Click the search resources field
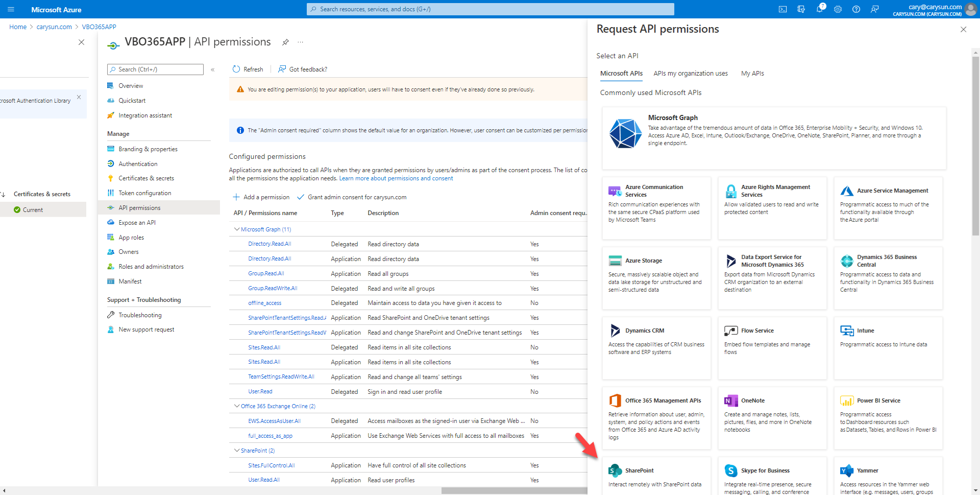This screenshot has width=980, height=495. click(x=490, y=9)
